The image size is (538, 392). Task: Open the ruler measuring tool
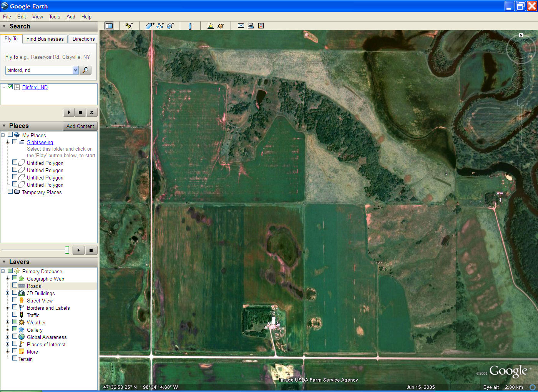click(x=190, y=26)
